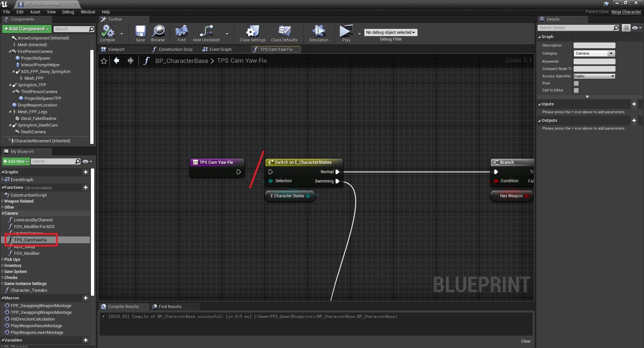Switch to the Event Graph tab

220,50
